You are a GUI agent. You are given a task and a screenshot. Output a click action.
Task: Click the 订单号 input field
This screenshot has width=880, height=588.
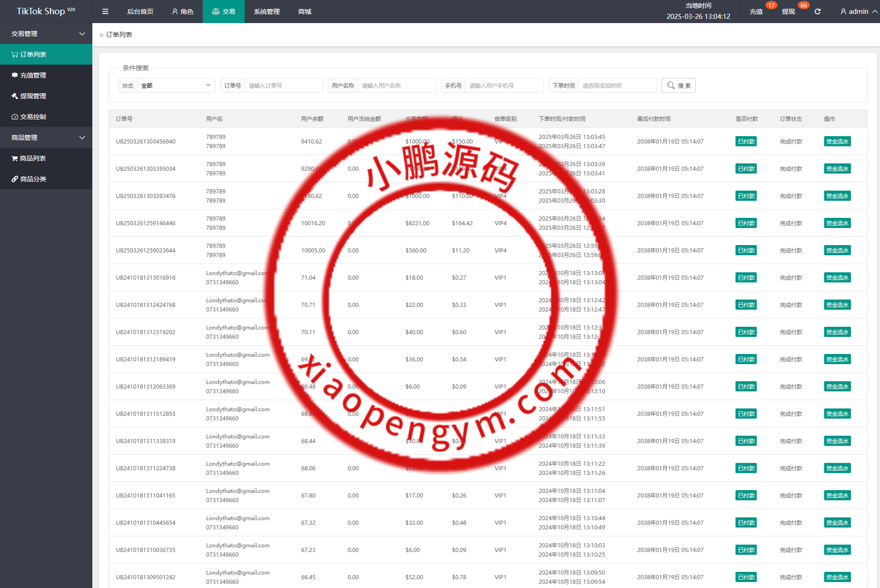point(283,85)
